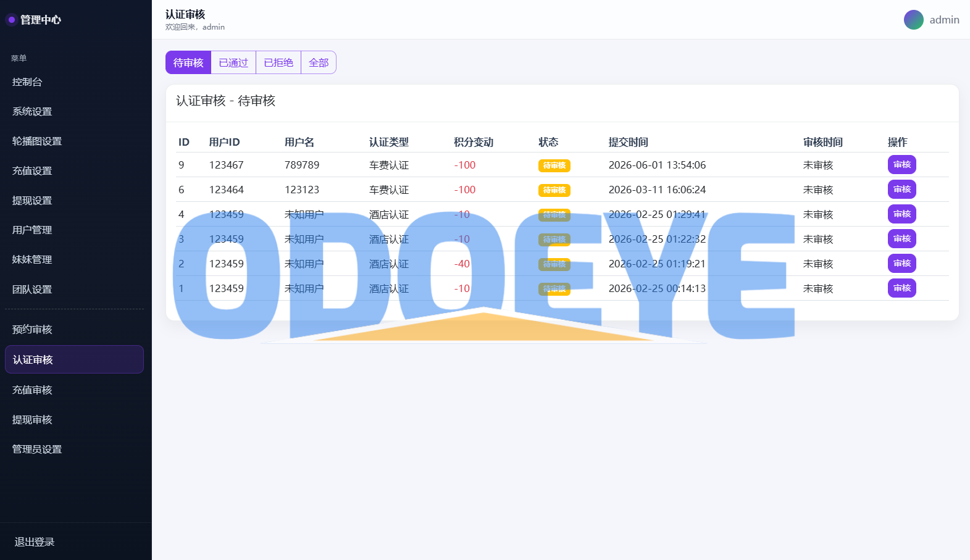Click username 789789 cell
Screen dimensions: 970x560
pyautogui.click(x=302, y=165)
